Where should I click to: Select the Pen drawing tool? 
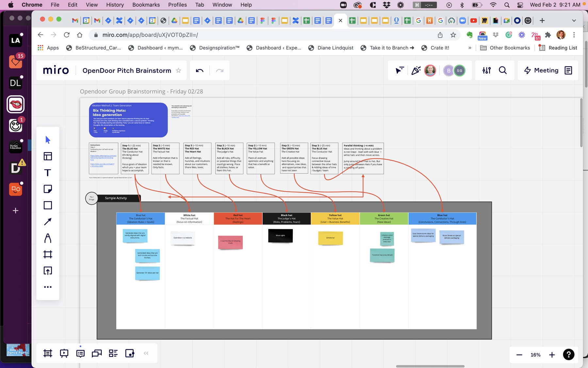coord(48,238)
